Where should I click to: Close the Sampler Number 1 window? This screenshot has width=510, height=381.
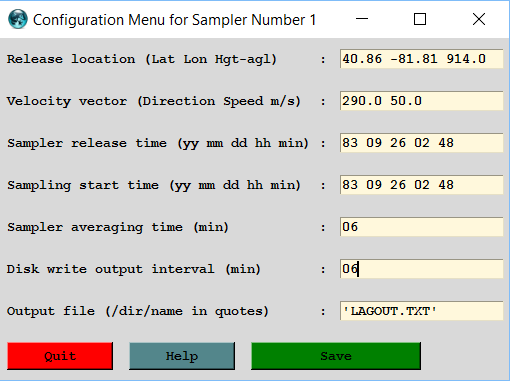coord(479,19)
